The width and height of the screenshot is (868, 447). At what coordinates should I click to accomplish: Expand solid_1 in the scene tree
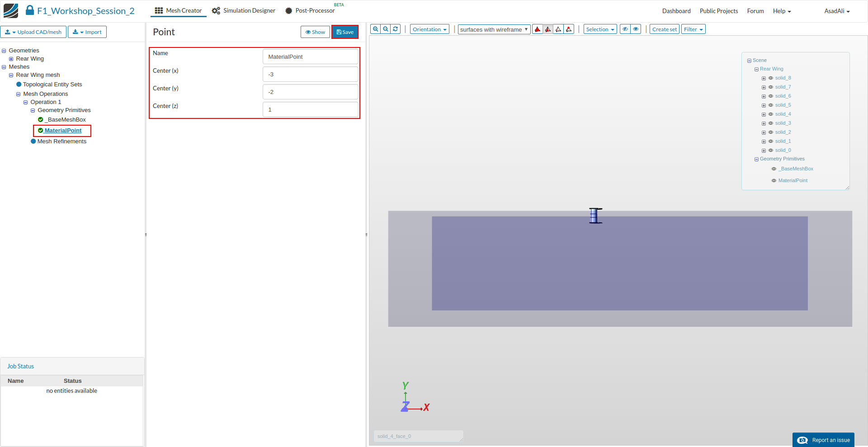coord(764,141)
